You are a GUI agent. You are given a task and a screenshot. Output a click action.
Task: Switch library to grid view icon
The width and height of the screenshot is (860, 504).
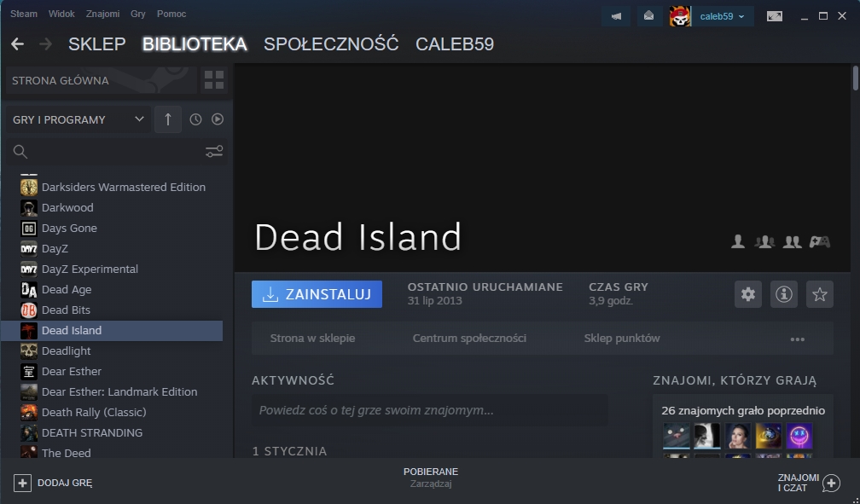pos(214,80)
